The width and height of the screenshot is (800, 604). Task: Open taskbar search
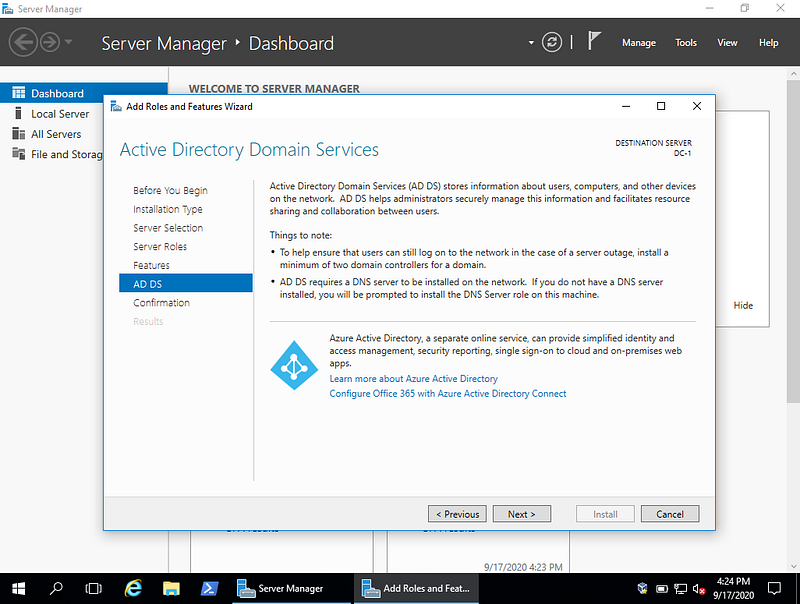click(56, 589)
